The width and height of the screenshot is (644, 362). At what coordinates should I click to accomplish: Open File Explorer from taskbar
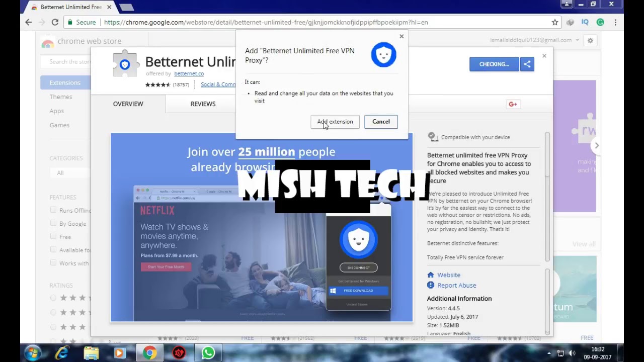pos(91,353)
